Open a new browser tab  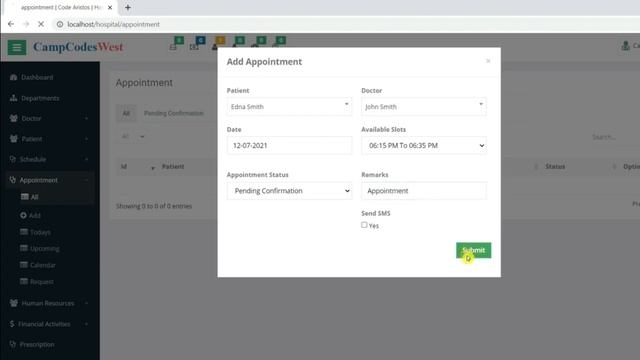128,7
